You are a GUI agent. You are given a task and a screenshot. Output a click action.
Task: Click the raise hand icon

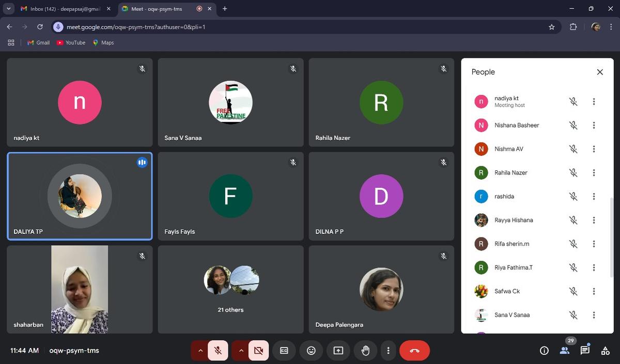[x=365, y=351]
